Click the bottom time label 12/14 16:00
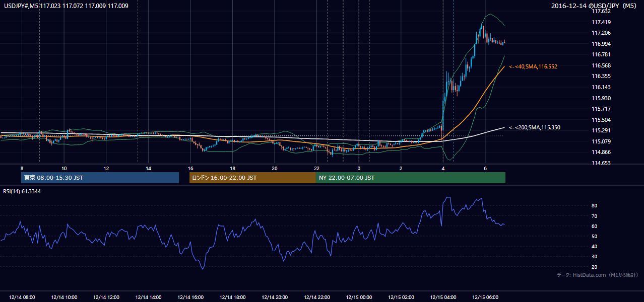644x302 pixels. coord(190,297)
